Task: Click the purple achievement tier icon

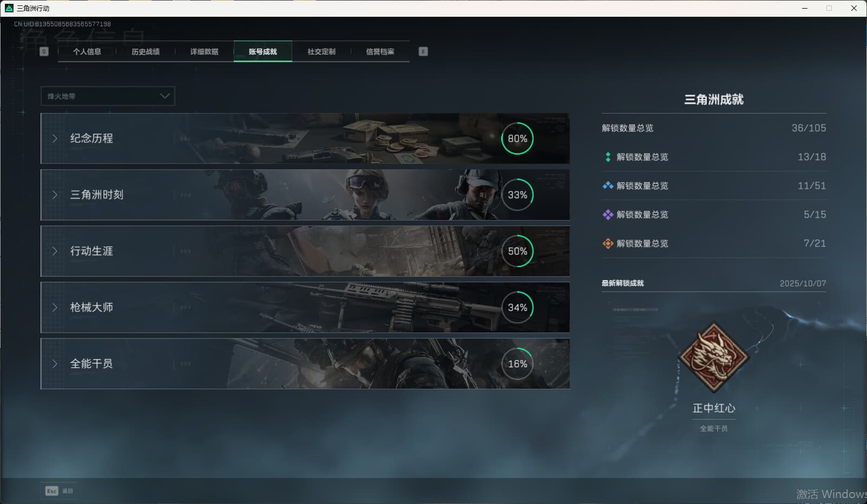Action: (x=608, y=215)
